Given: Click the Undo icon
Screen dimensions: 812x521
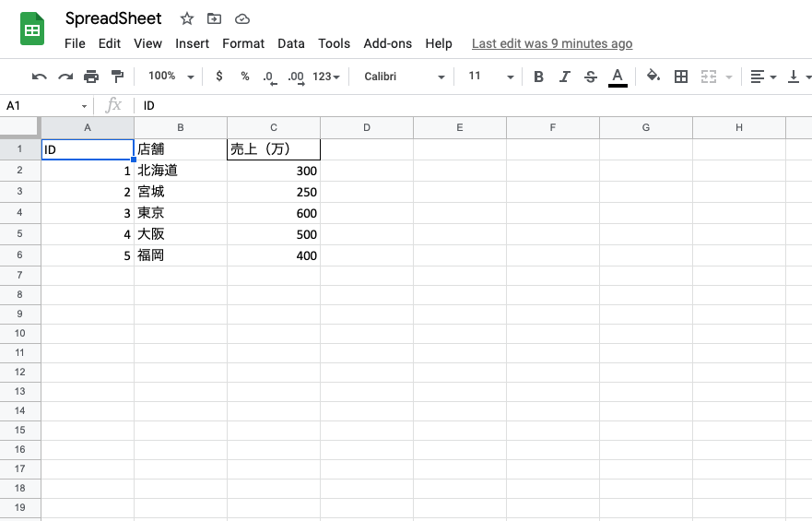Looking at the screenshot, I should pyautogui.click(x=40, y=77).
